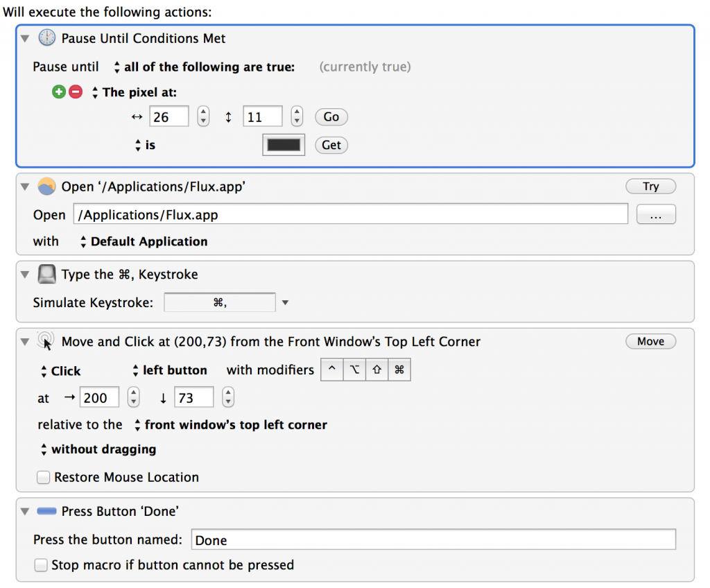Screen dimensions: 710x588
Task: Click the mouse cursor icon of Move and Click
Action: pyautogui.click(x=46, y=342)
